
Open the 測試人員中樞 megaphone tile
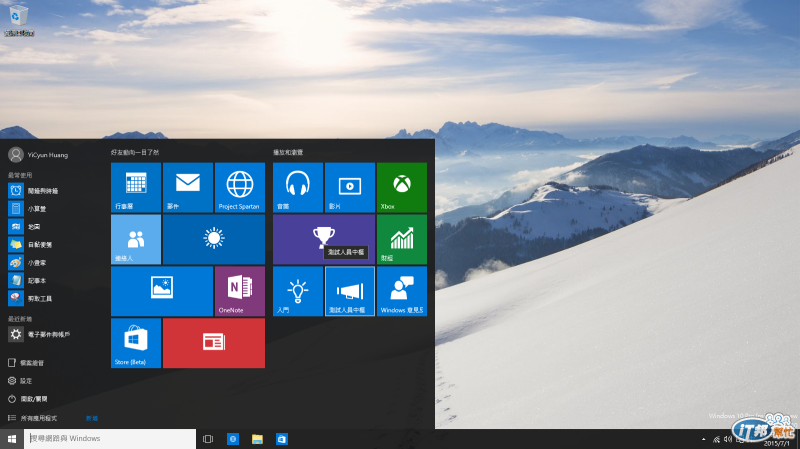click(350, 291)
